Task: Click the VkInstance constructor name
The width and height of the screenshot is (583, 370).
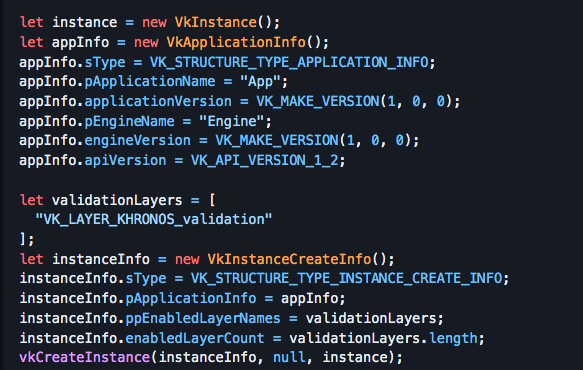Action: (216, 22)
